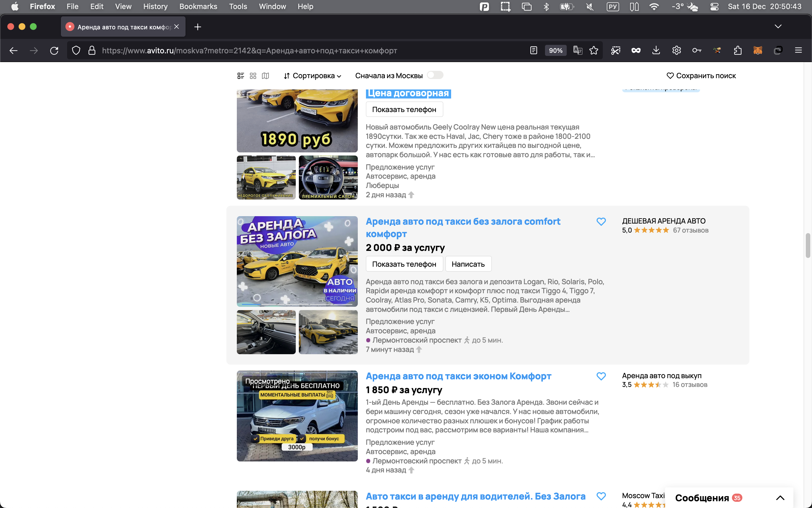Open the History menu
Viewport: 812px width, 508px height.
point(155,6)
